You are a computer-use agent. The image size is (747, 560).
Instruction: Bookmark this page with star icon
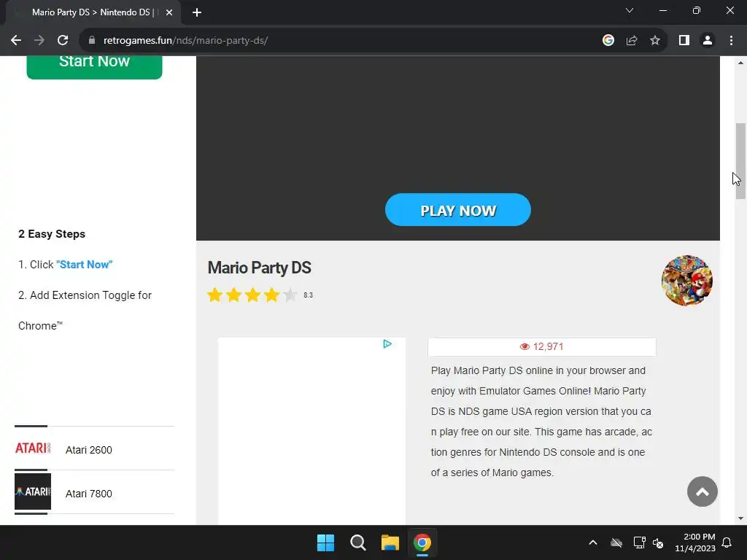point(655,41)
